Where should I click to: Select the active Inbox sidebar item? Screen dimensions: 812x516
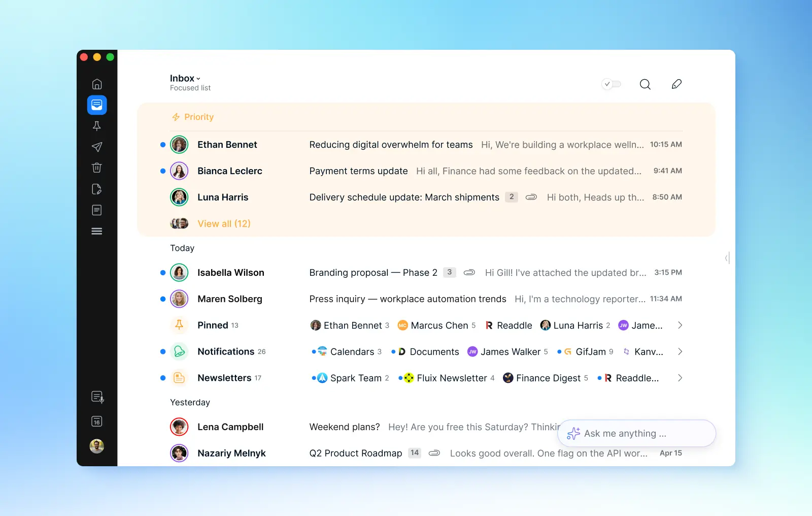point(97,105)
